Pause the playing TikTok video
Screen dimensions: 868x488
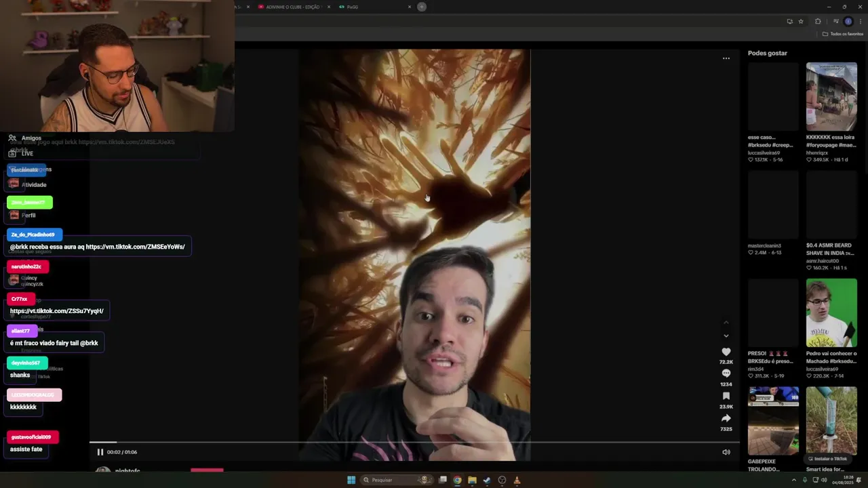coord(100,452)
